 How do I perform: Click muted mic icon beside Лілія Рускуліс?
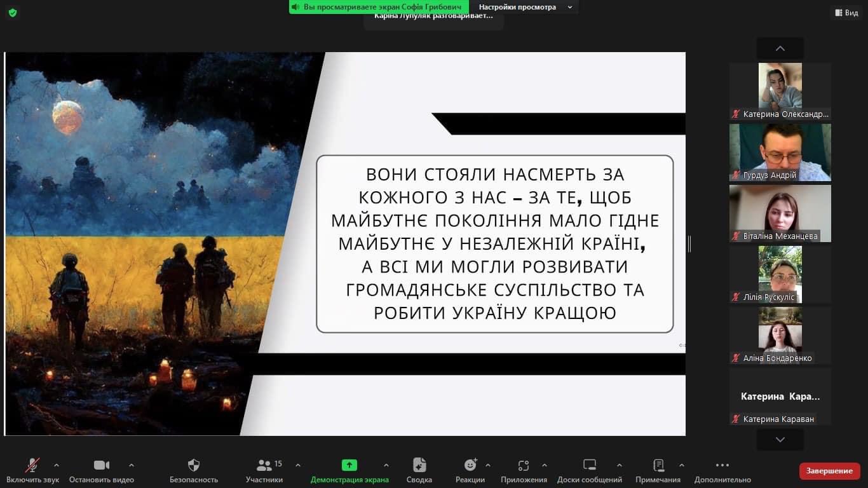pyautogui.click(x=736, y=297)
